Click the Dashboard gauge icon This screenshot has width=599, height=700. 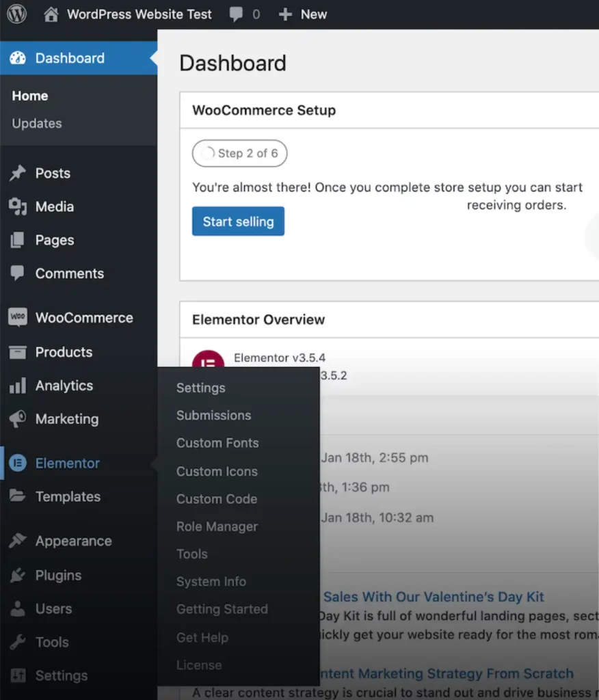pyautogui.click(x=18, y=58)
